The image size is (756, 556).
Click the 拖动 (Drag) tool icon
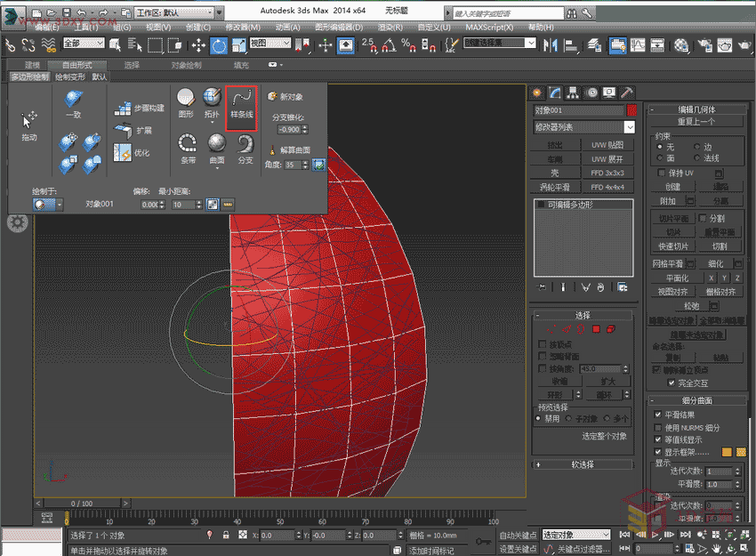point(29,120)
